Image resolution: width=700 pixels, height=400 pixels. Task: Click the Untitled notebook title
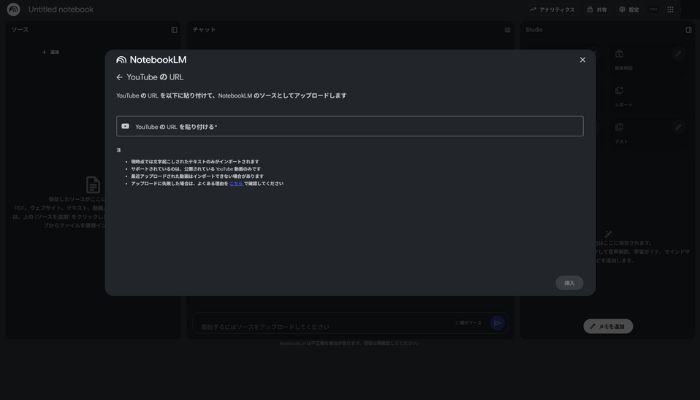coord(61,9)
